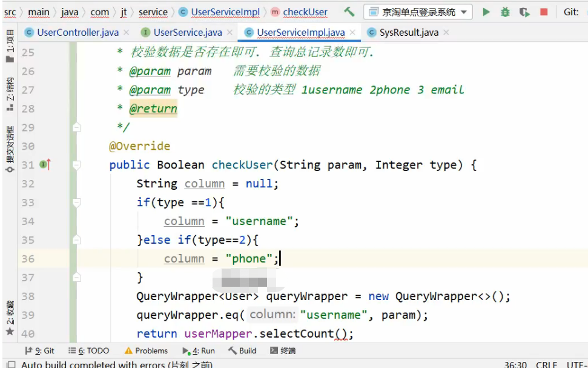The height and width of the screenshot is (368, 588).
Task: Click the checkUser method breadcrumb
Action: [305, 12]
